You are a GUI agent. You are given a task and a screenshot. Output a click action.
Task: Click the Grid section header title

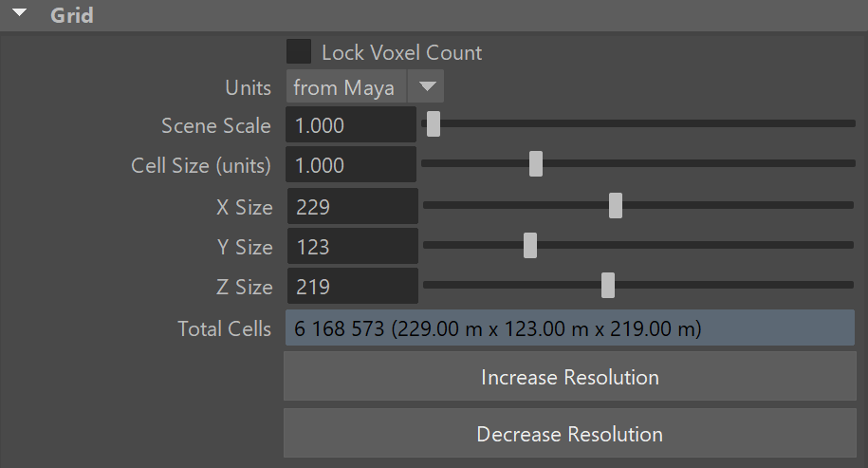[x=72, y=15]
